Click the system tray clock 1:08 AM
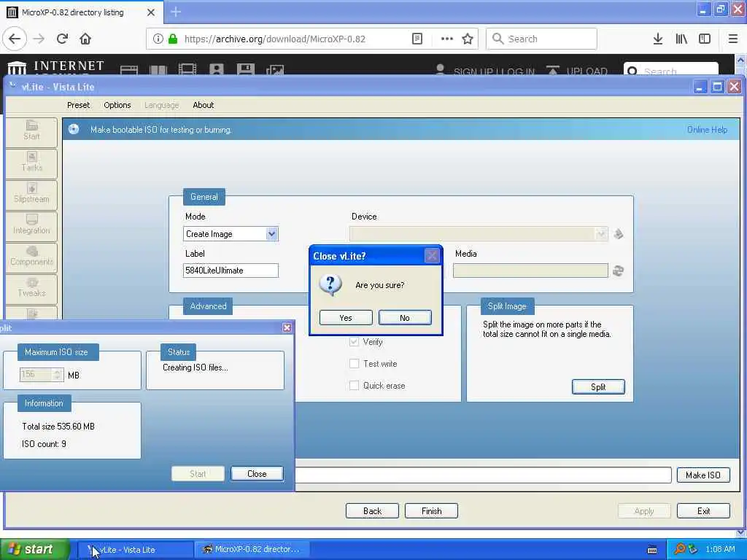Viewport: 747px width, 560px height. (x=720, y=550)
